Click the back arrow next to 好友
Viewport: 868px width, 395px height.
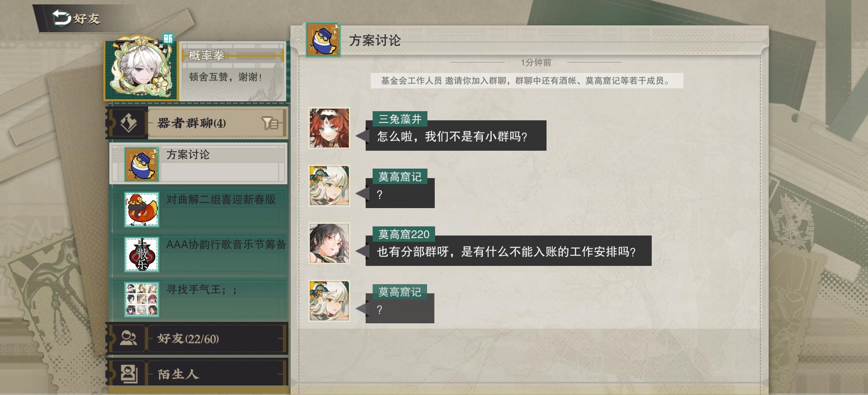tap(61, 18)
